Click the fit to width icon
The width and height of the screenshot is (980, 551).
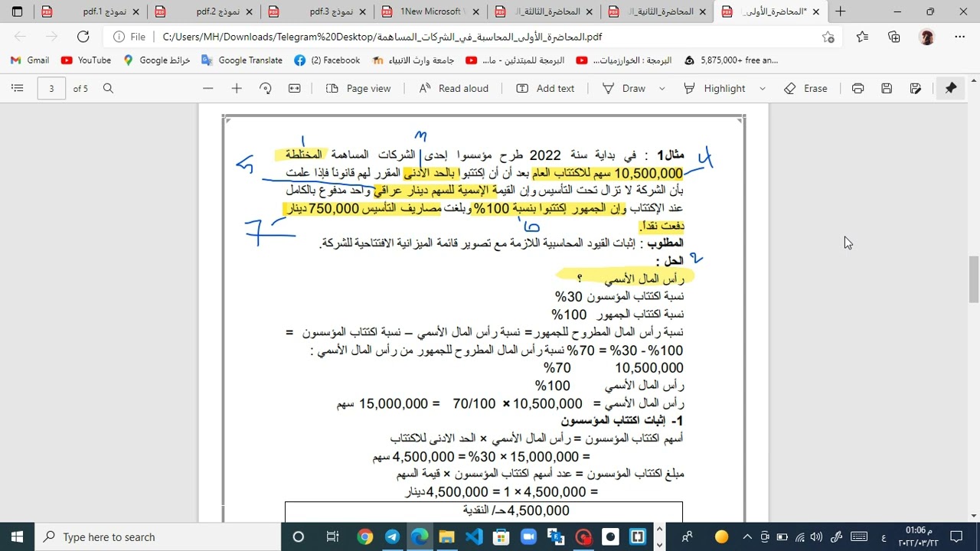pos(294,89)
